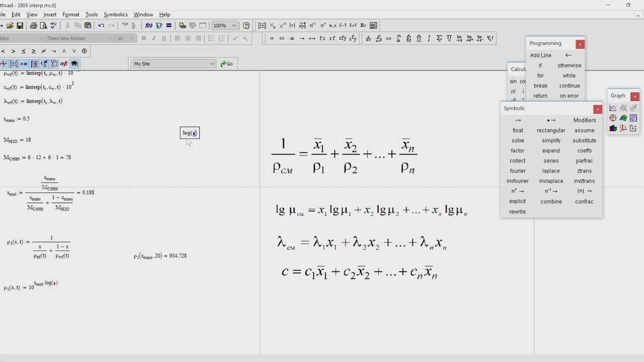644x362 pixels.
Task: Insert a matrix from the Matrix toolbar
Action: coord(262,26)
